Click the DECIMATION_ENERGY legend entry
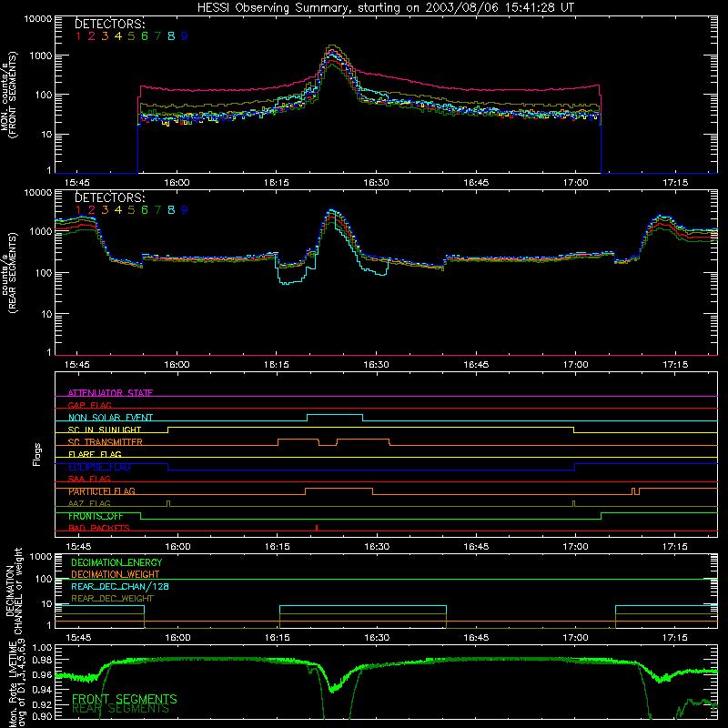 tap(116, 562)
